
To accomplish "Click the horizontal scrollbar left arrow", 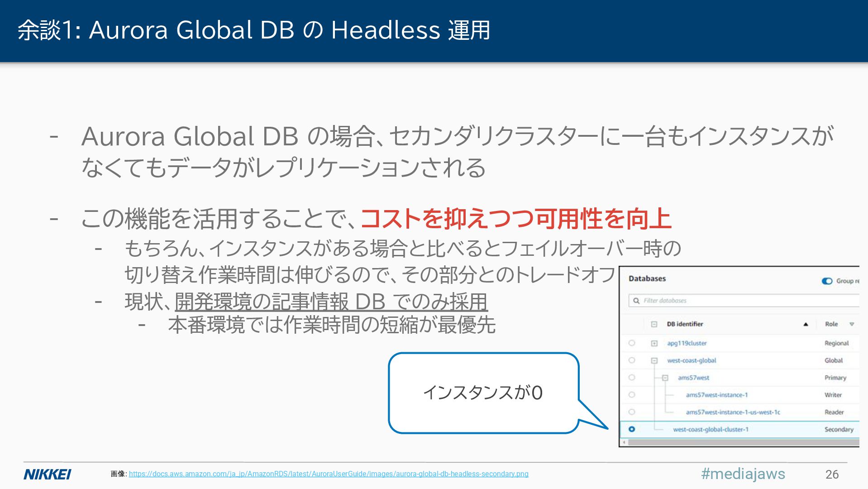I will 624,442.
